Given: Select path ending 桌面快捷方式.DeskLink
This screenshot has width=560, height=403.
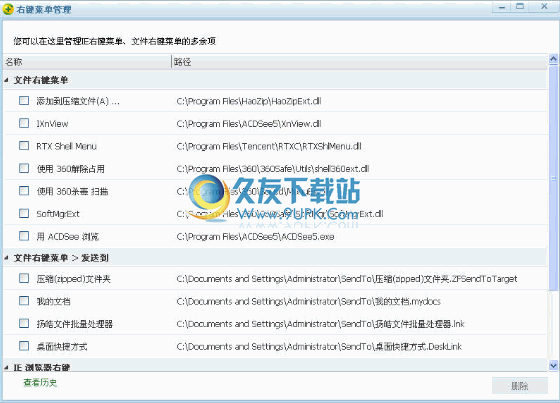Looking at the screenshot, I should click(x=319, y=346).
